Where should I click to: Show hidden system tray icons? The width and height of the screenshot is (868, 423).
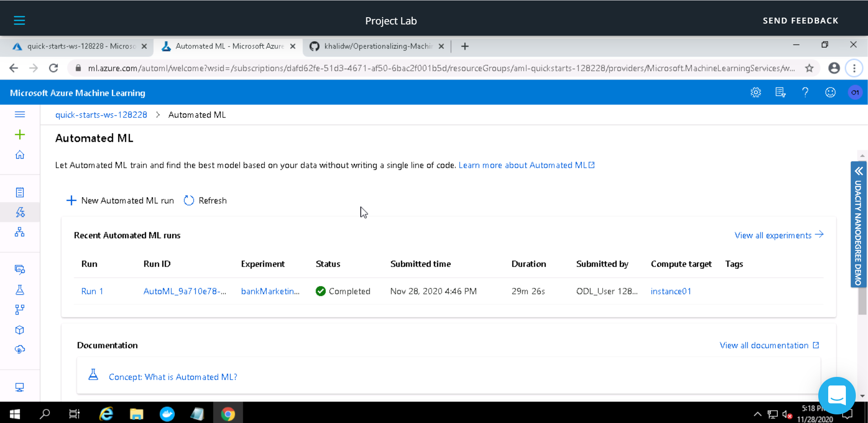point(758,414)
